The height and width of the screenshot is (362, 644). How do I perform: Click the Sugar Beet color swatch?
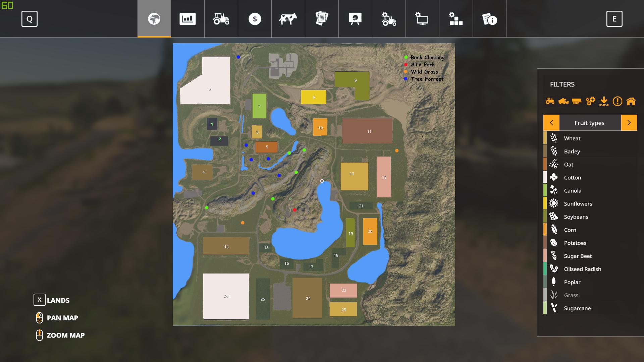tap(545, 256)
